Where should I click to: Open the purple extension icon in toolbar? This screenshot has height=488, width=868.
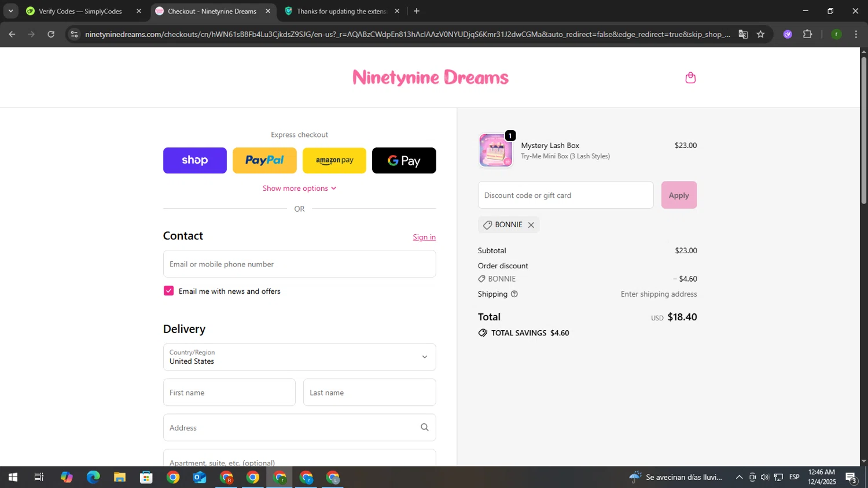(788, 34)
